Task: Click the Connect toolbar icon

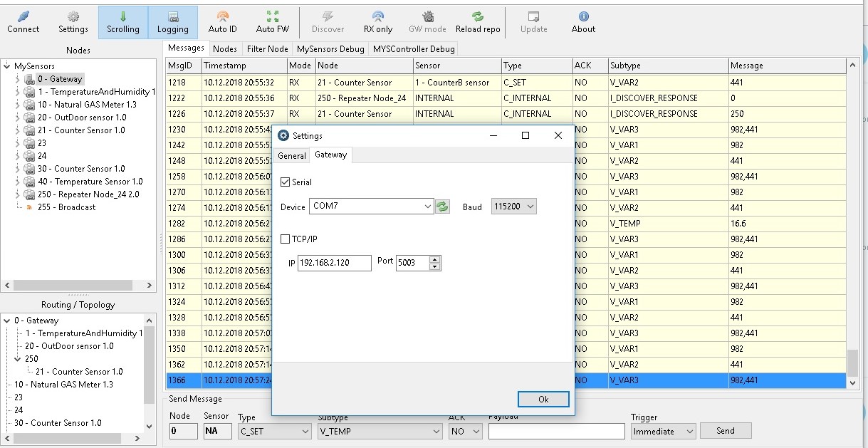Action: [23, 21]
